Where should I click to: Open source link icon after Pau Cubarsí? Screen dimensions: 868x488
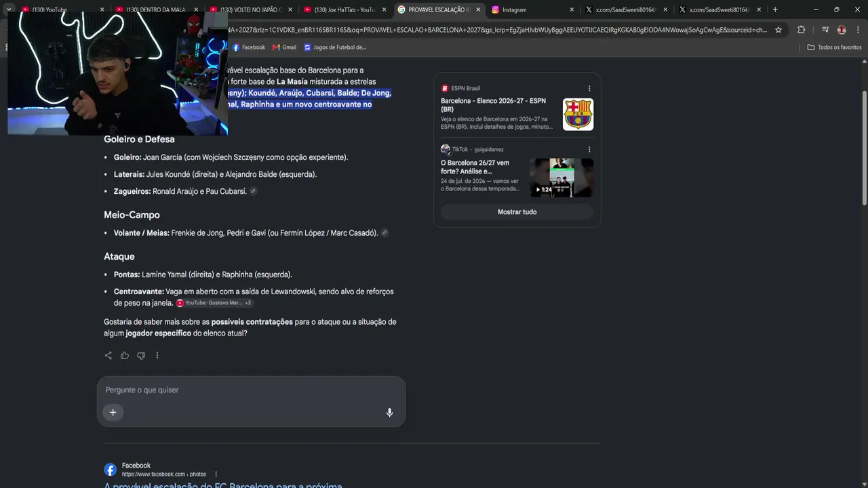point(253,192)
